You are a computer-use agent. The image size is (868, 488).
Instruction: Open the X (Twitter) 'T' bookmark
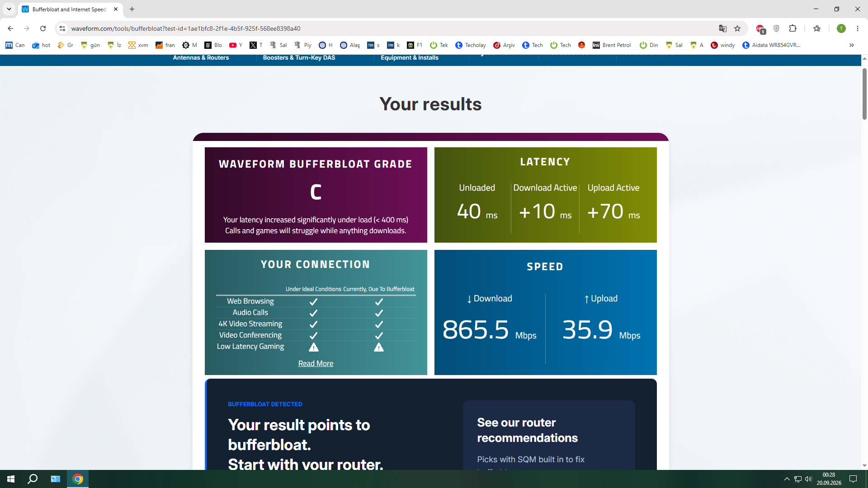(x=256, y=45)
